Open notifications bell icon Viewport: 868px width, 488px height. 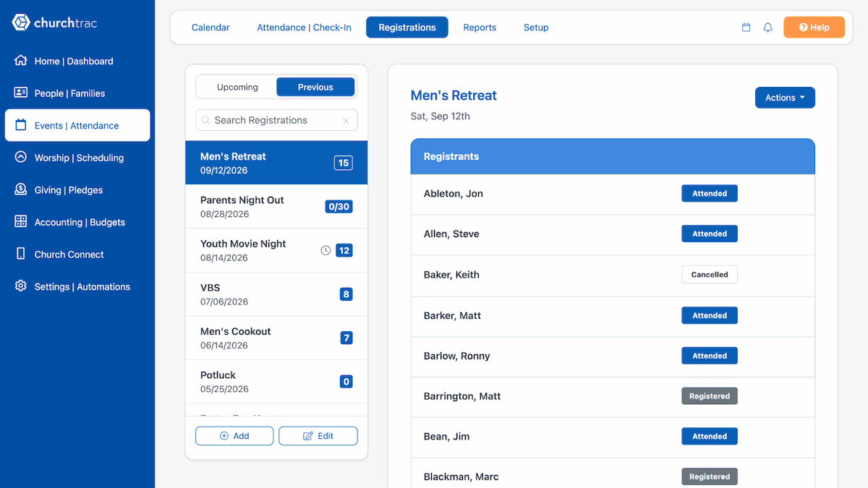[x=768, y=27]
